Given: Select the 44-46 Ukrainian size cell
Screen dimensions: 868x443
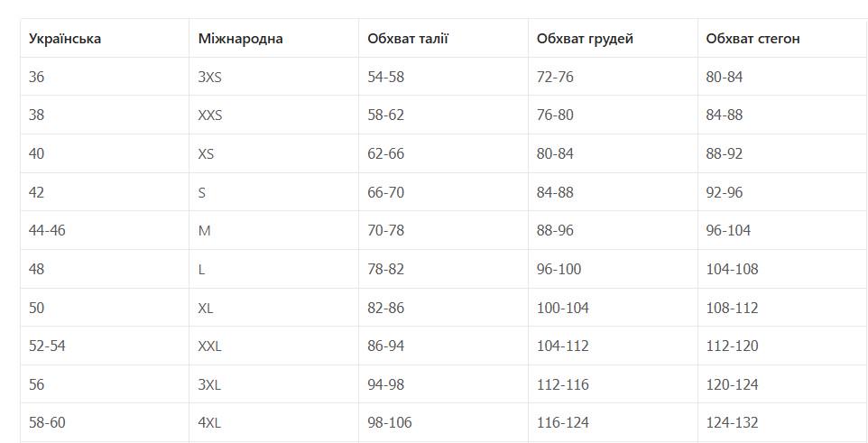Looking at the screenshot, I should coord(47,231).
